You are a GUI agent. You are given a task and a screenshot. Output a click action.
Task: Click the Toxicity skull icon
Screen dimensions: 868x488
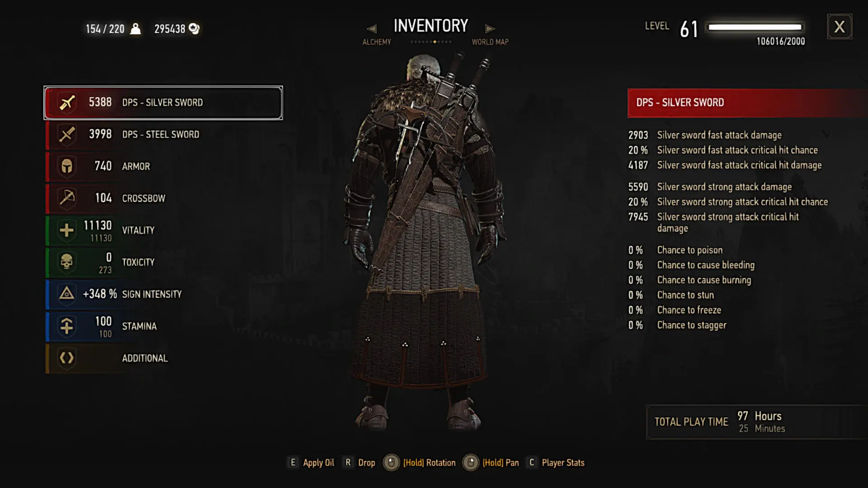[67, 262]
